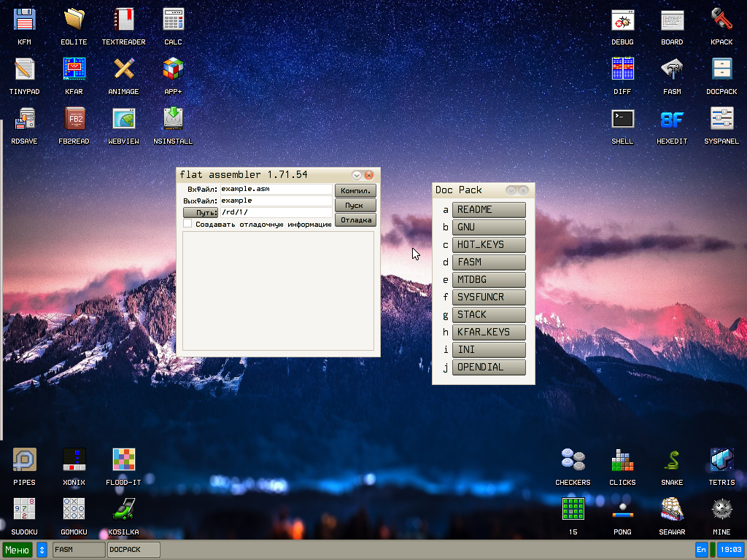Switch to the DOCPACK taskbar item
This screenshot has height=560, width=747.
(x=133, y=550)
